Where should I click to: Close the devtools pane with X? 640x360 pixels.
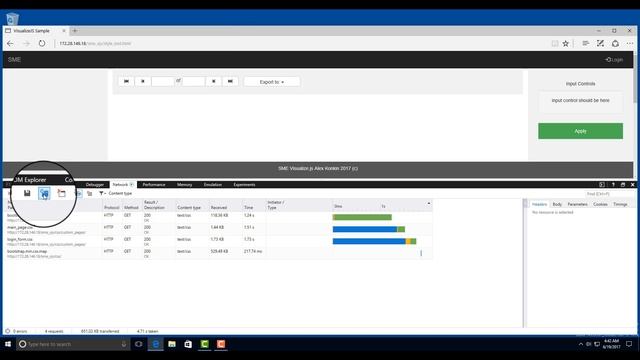(x=633, y=184)
